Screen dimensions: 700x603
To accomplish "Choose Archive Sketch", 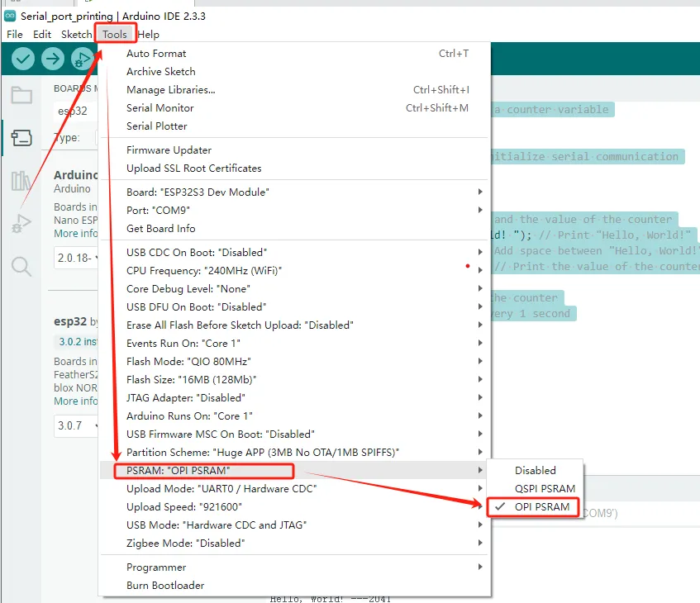I will coord(295,72).
